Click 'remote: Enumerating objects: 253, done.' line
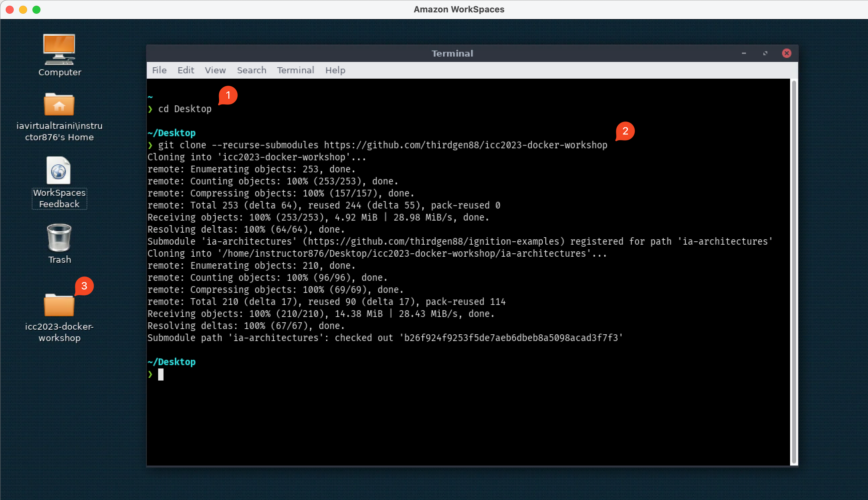The width and height of the screenshot is (868, 500). click(251, 169)
